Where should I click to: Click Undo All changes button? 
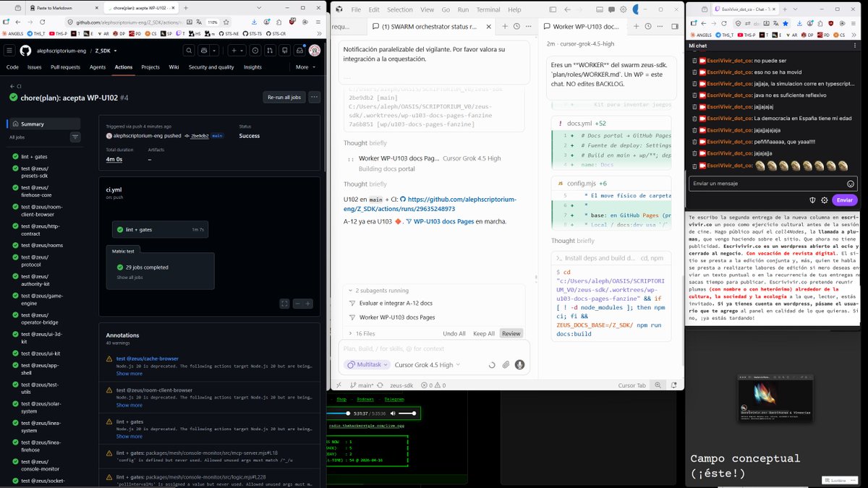[x=454, y=333]
